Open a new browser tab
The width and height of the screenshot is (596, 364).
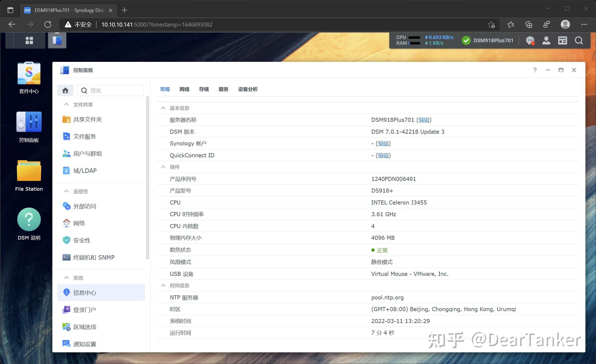click(x=125, y=10)
